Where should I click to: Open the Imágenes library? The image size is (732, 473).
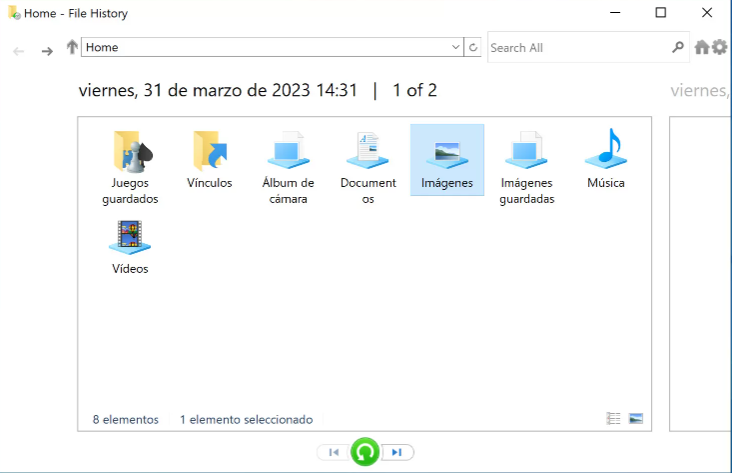(447, 153)
